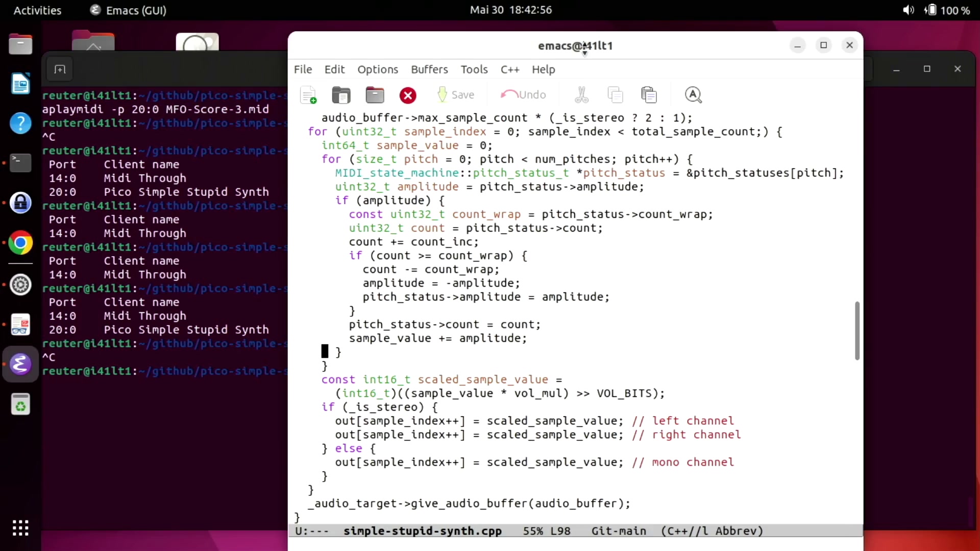Screen dimensions: 980x551
Task: Open the File menu in Emacs
Action: click(x=303, y=69)
